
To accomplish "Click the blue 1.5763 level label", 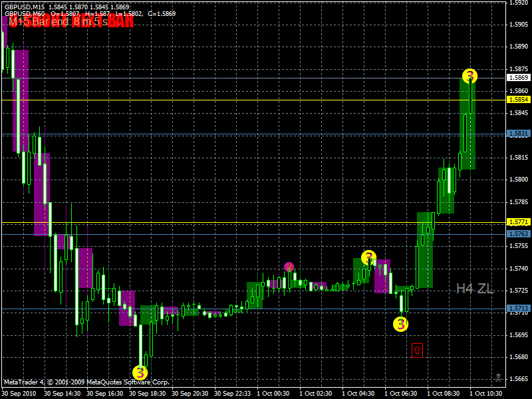I will pos(519,234).
